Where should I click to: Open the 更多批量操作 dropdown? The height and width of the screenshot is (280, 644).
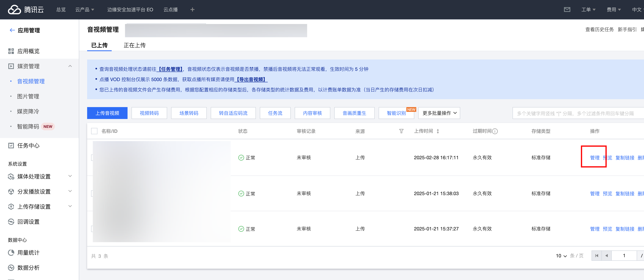tap(439, 113)
